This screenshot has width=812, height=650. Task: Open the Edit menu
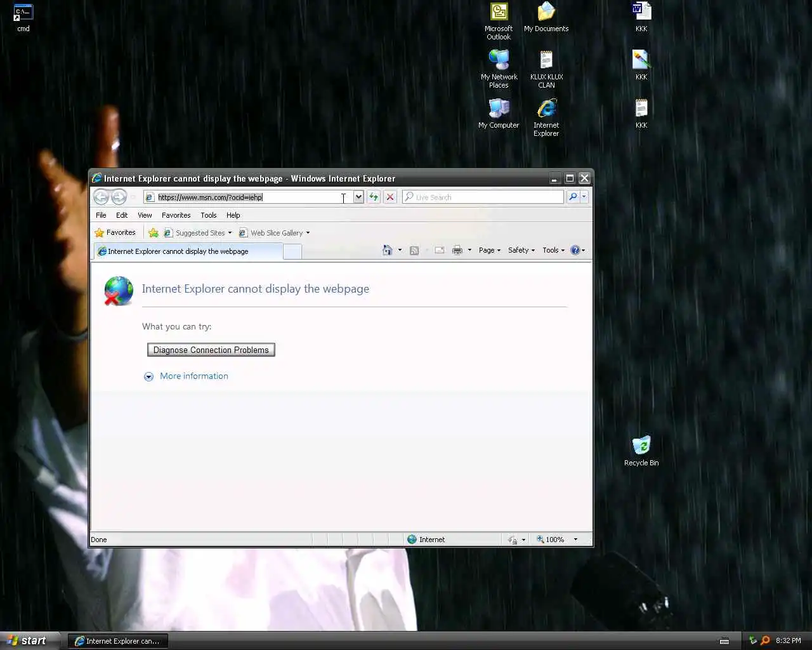[122, 215]
